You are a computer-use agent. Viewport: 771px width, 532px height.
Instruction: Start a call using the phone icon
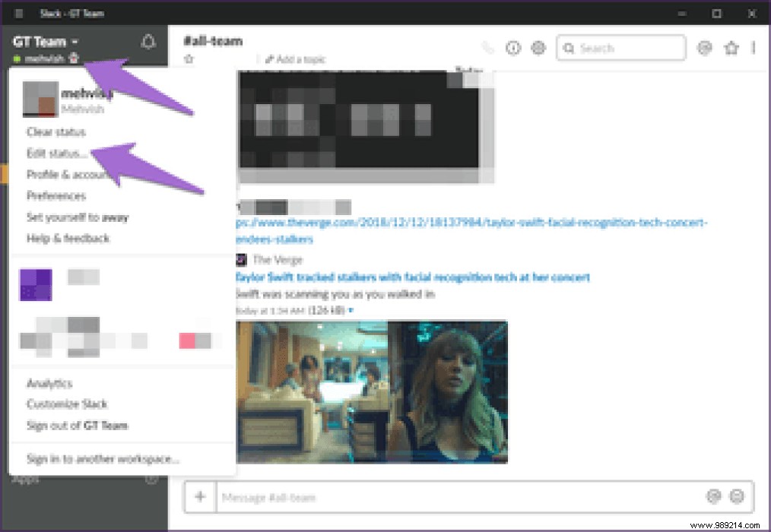pos(487,47)
